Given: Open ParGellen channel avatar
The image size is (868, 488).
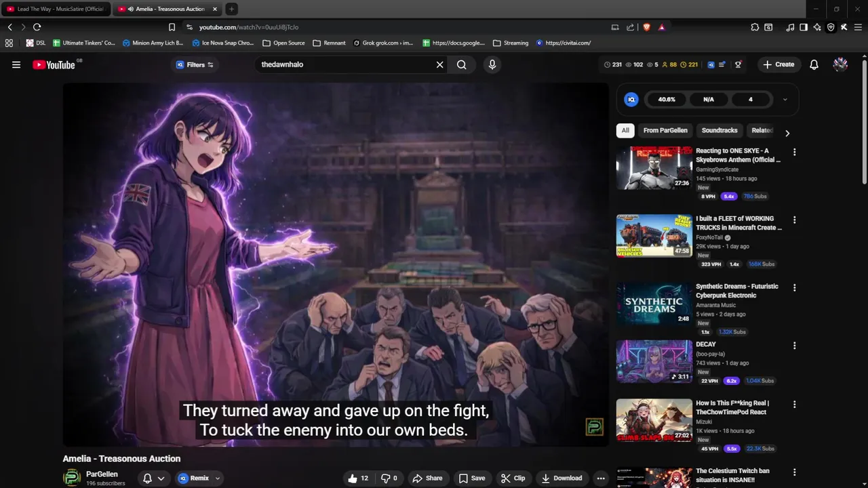Looking at the screenshot, I should 72,477.
